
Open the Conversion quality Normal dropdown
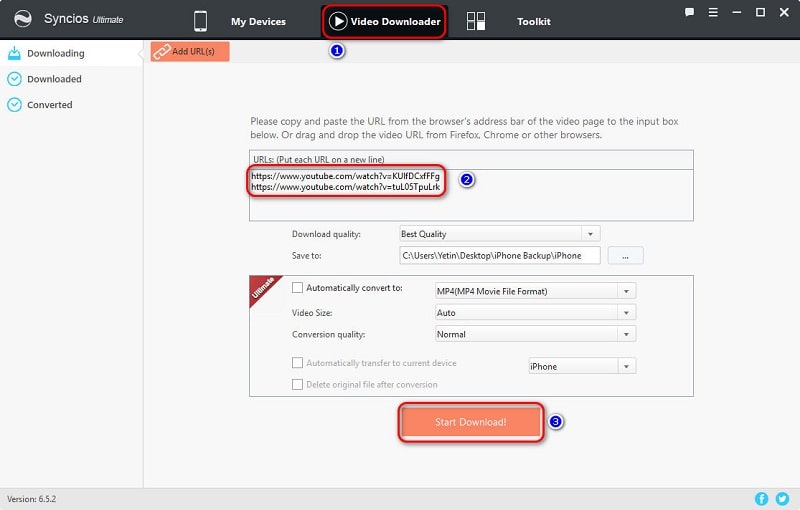[535, 334]
